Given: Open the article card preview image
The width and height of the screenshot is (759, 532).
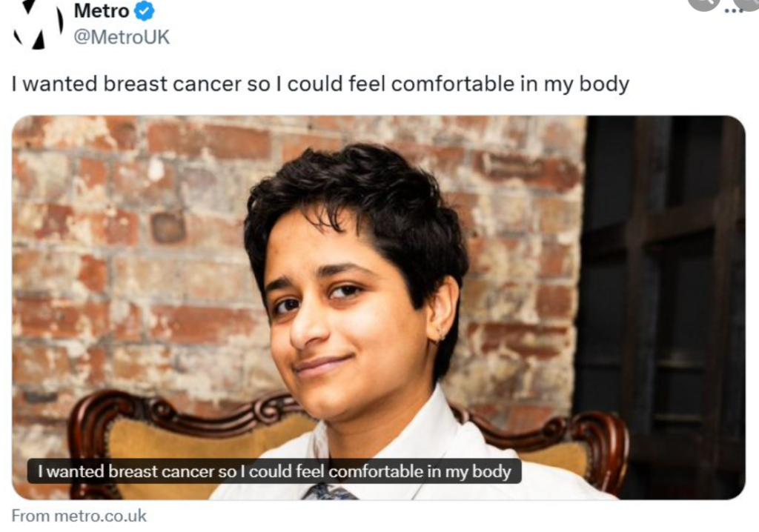Looking at the screenshot, I should click(x=379, y=307).
